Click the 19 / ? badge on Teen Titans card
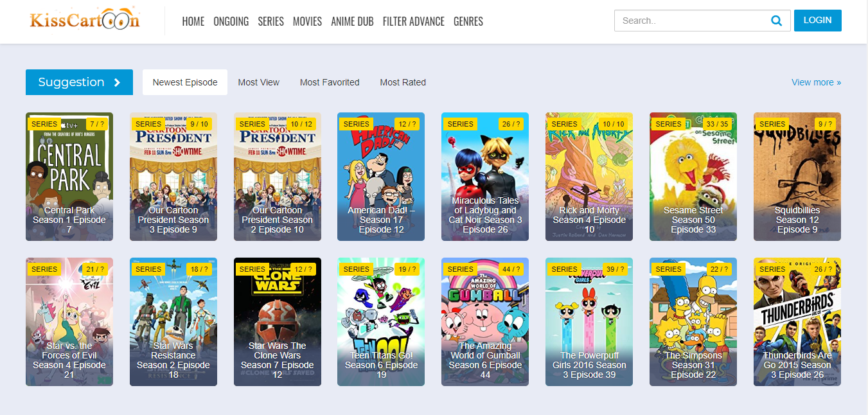The image size is (868, 415). point(407,269)
